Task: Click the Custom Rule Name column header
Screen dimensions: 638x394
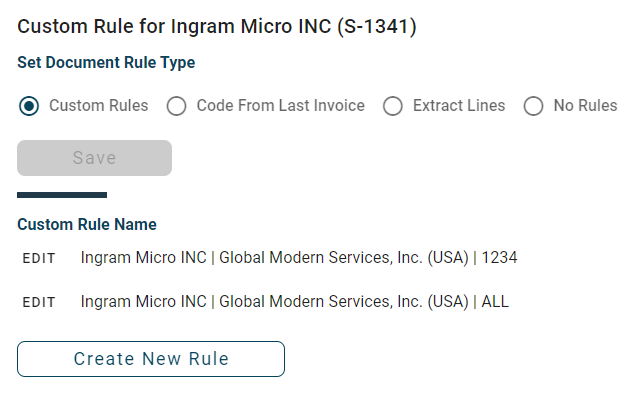Action: click(87, 225)
